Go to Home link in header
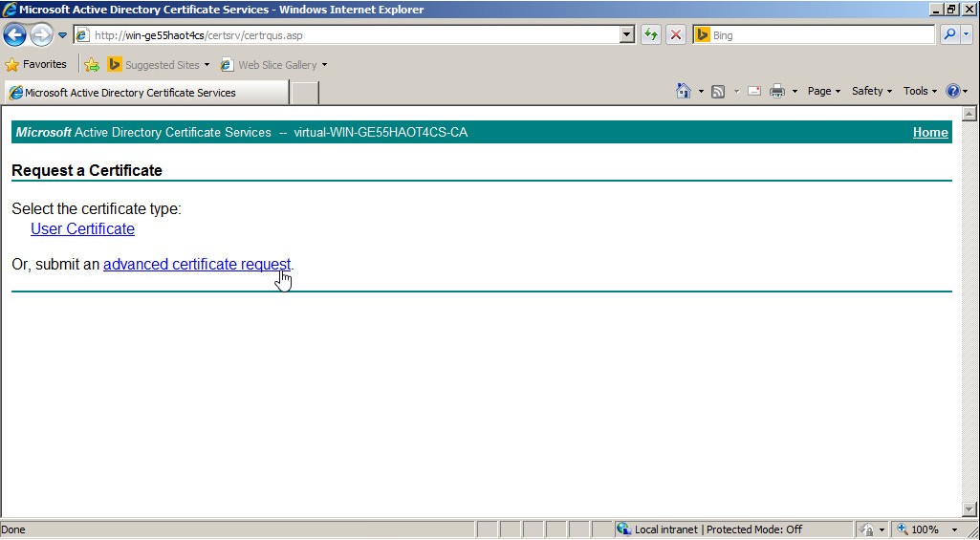 929,133
